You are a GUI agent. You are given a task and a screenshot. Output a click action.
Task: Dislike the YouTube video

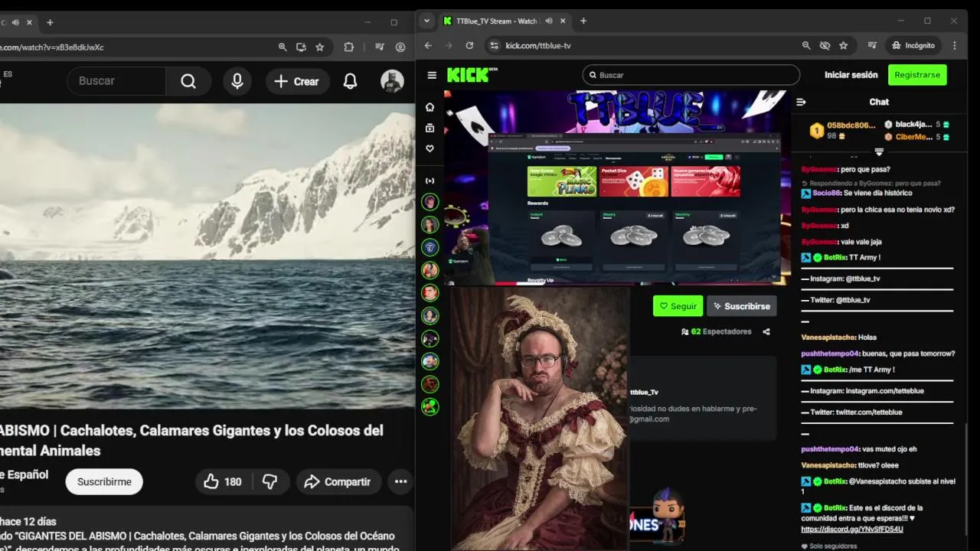coord(269,481)
